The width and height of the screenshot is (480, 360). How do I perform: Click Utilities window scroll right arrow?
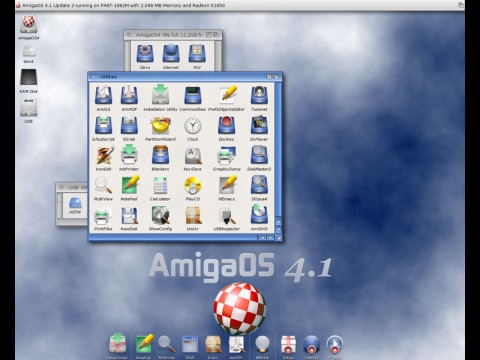[x=271, y=237]
